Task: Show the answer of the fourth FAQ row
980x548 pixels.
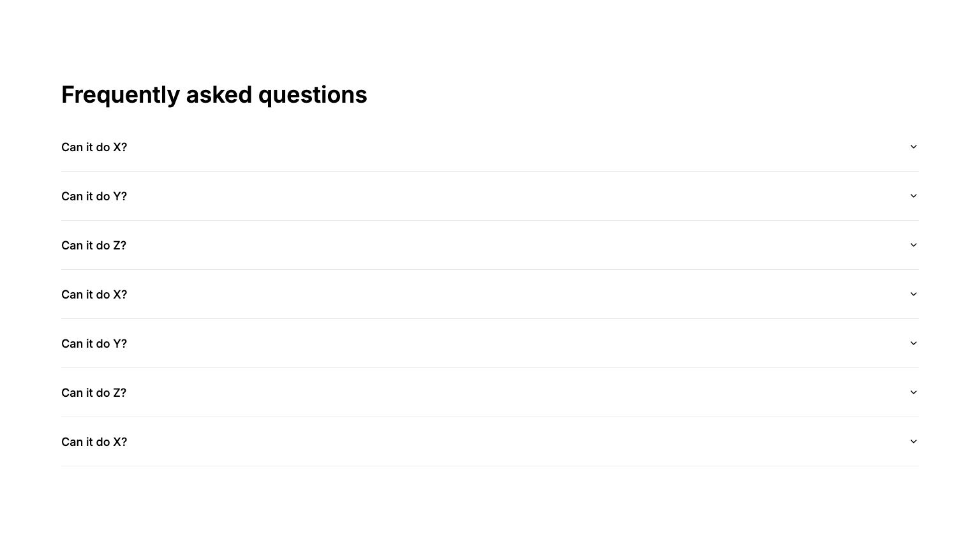Action: tap(490, 294)
